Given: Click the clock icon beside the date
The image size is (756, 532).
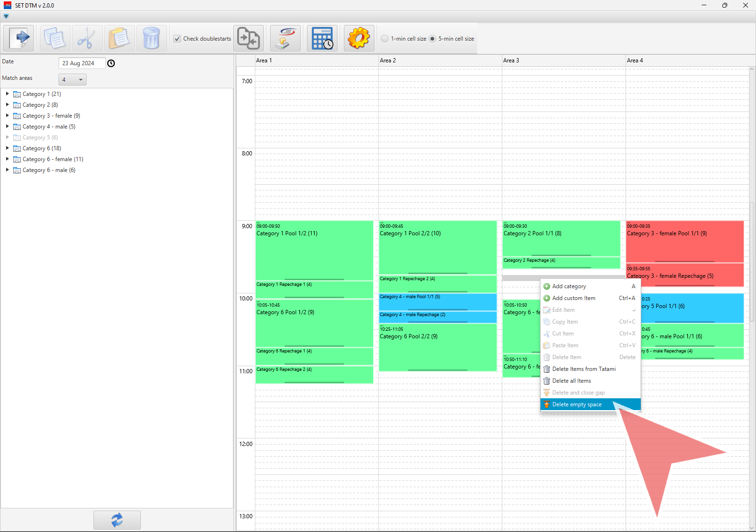Looking at the screenshot, I should click(x=111, y=63).
